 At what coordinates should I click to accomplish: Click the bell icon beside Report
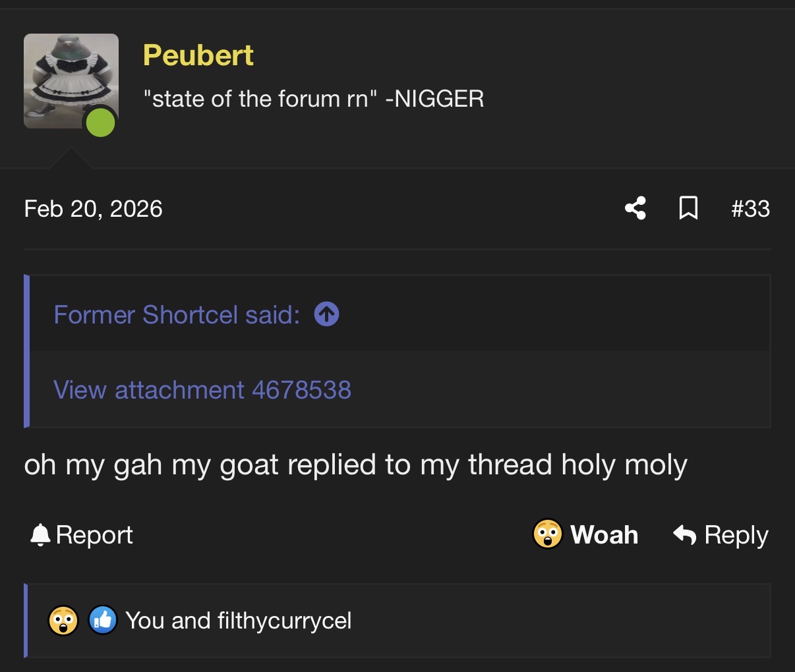40,534
